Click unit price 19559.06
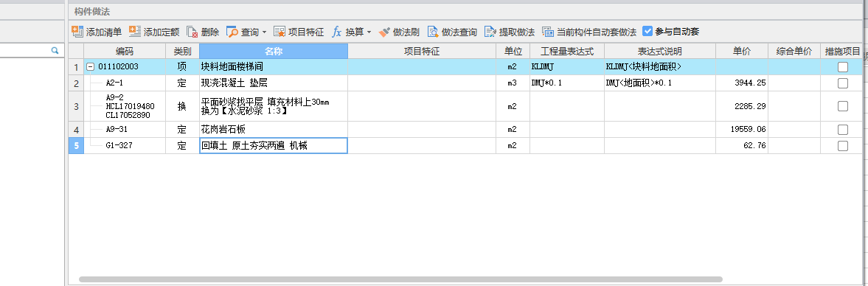Image resolution: width=868 pixels, height=286 pixels. point(742,130)
